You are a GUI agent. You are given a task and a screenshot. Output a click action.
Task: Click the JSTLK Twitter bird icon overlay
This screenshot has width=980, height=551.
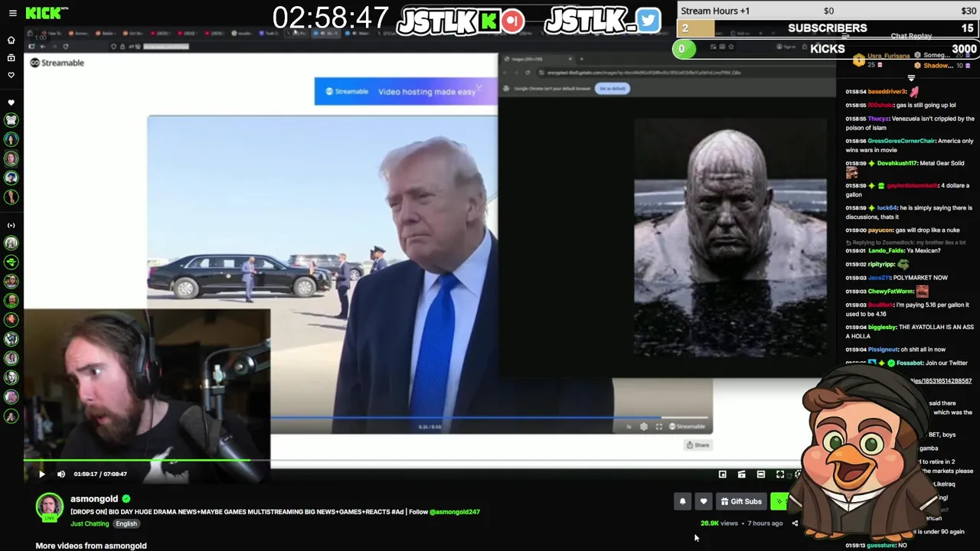648,20
